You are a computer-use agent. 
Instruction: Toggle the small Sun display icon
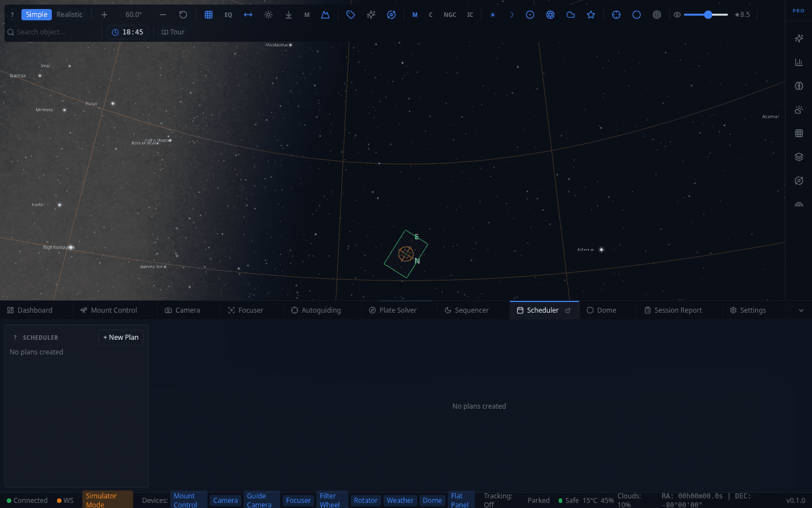point(493,15)
